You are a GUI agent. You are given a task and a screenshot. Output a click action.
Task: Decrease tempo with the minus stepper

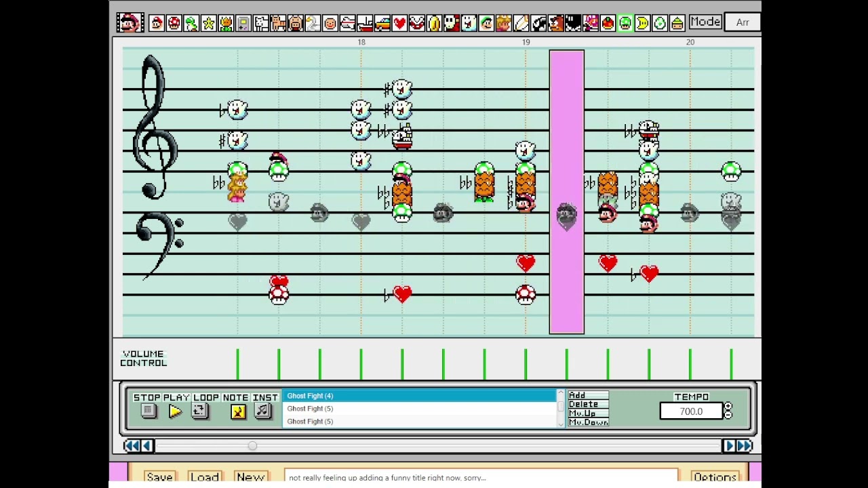click(x=728, y=415)
